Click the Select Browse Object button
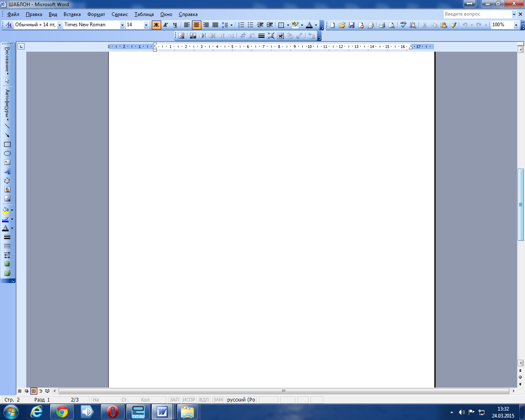 [x=520, y=377]
